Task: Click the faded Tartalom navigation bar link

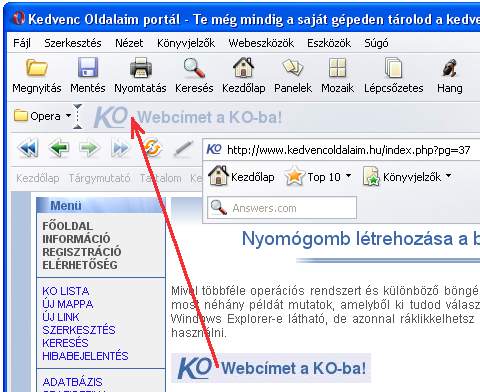Action: (160, 178)
